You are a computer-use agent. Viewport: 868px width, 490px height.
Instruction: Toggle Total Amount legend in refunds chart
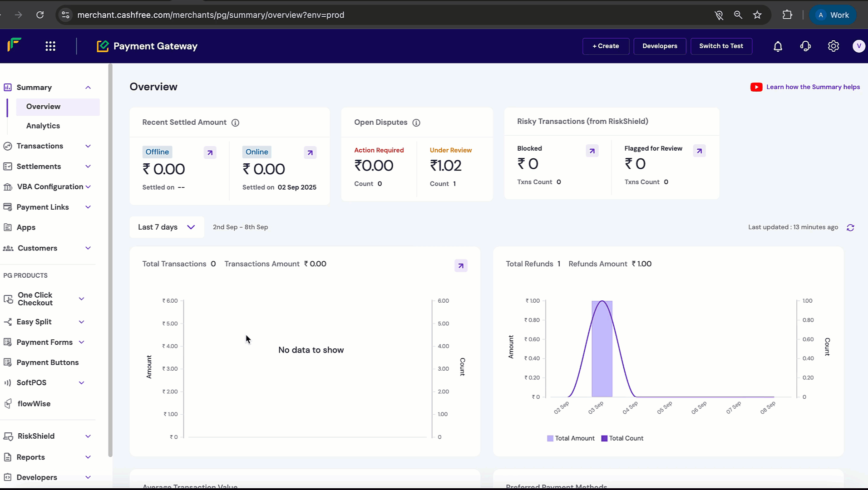pyautogui.click(x=571, y=438)
